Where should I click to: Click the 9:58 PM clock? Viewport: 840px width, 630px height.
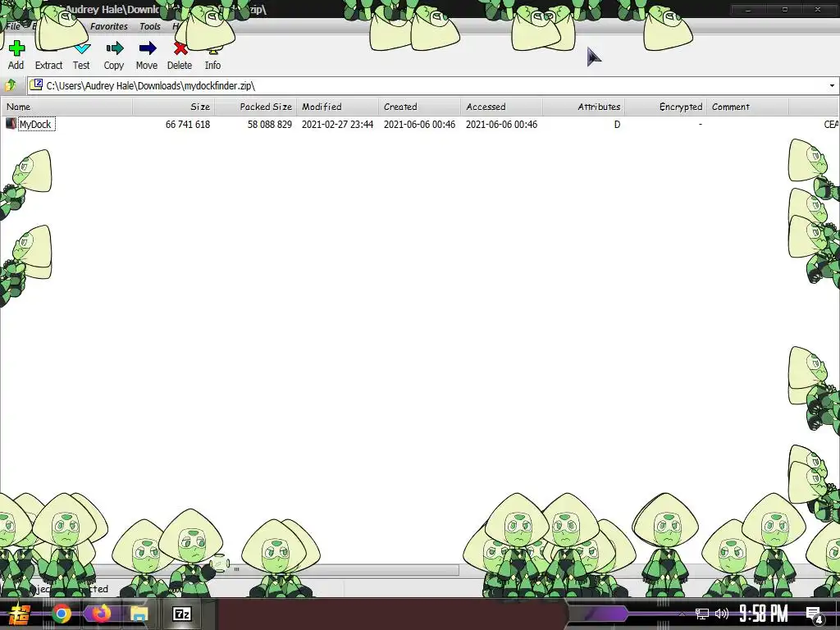[764, 614]
